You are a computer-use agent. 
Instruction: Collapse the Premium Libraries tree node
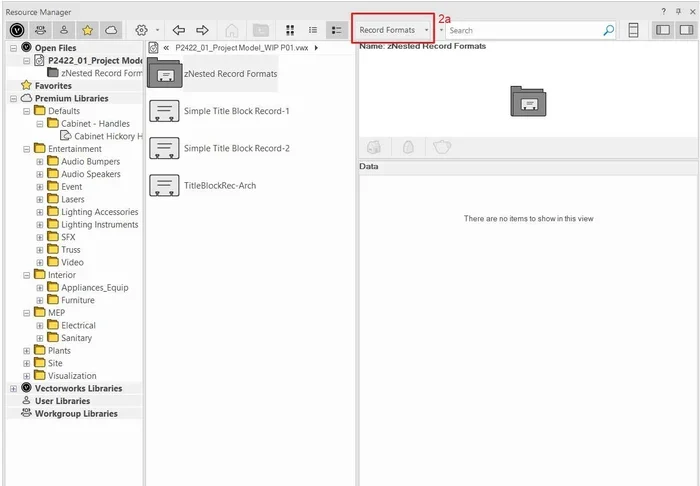(13, 99)
